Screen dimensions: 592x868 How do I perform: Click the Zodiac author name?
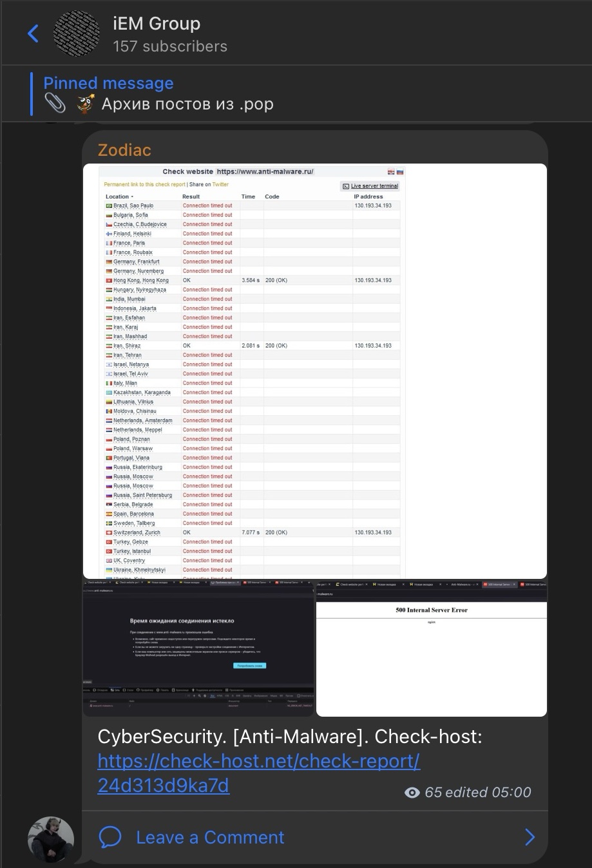coord(124,150)
